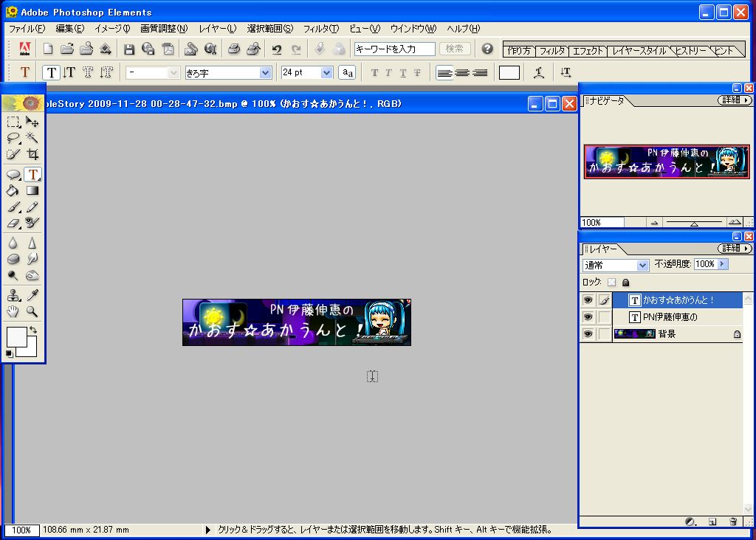Select the Blur tool
This screenshot has width=756, height=540.
pos(13,243)
